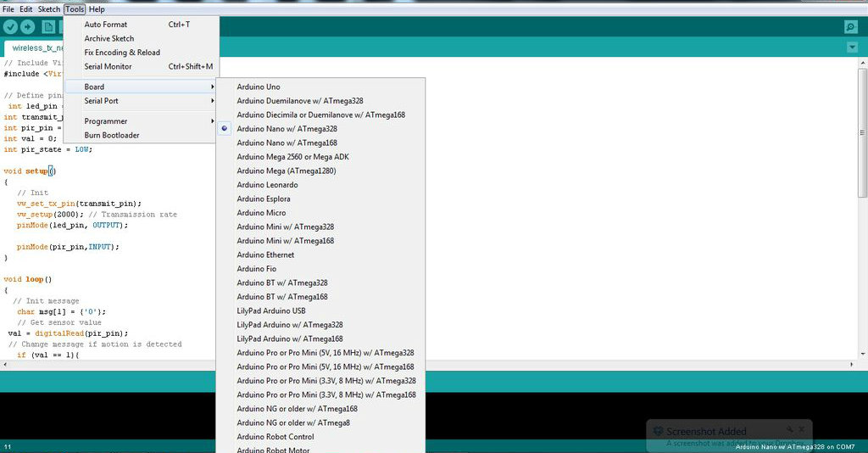Click the 'vw_setup(2000);' code line
Viewport: 868px width, 453px height.
point(50,215)
